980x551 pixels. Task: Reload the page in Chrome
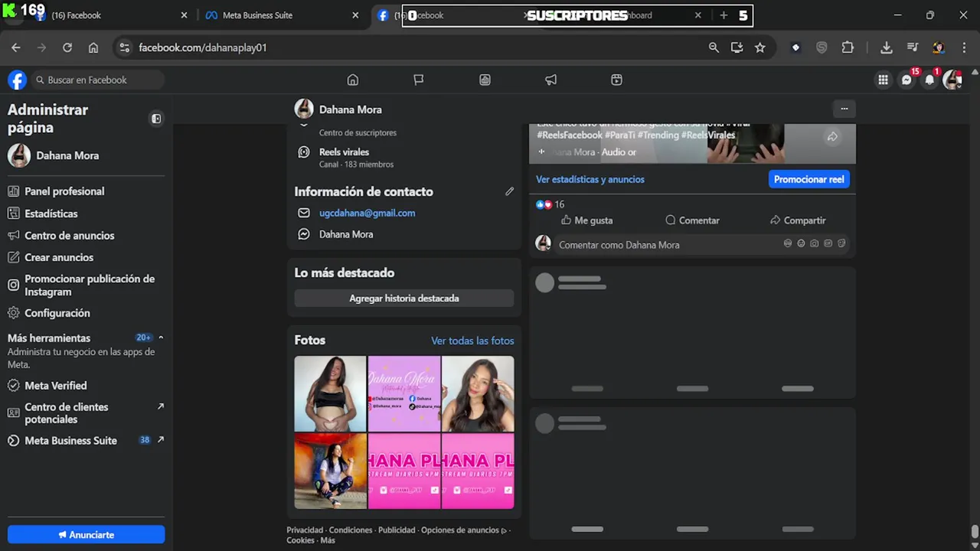67,47
